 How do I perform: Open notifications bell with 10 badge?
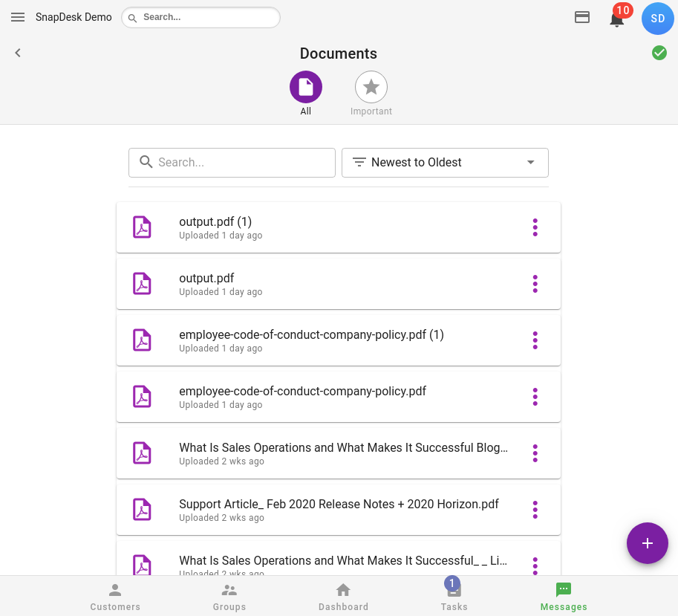[x=617, y=19]
